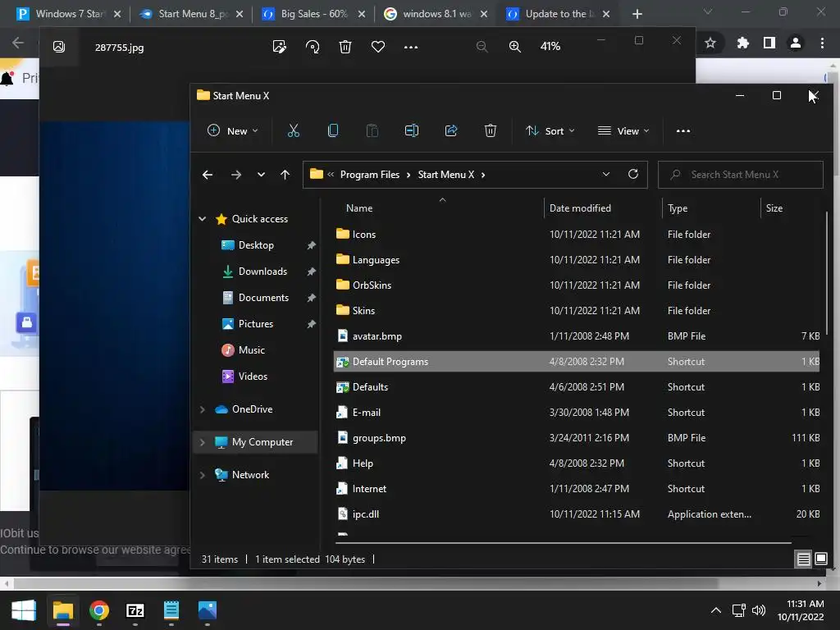Open the See more ellipsis in Explorer toolbar

pyautogui.click(x=683, y=130)
